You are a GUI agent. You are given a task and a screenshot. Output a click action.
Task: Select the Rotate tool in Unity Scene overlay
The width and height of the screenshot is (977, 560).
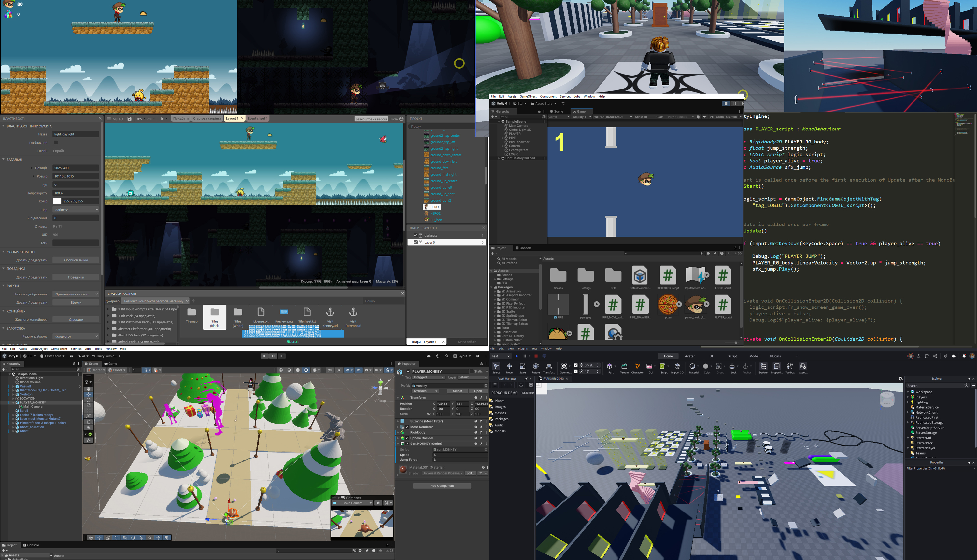click(x=89, y=400)
